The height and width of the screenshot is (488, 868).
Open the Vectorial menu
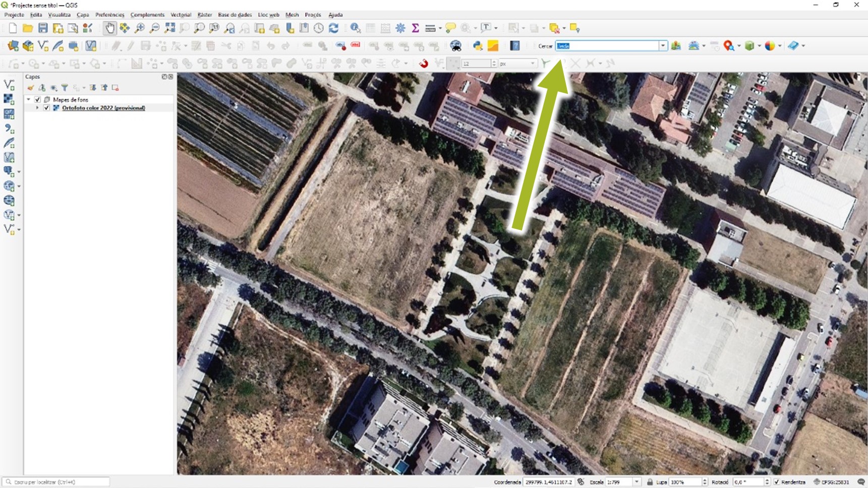(x=181, y=15)
